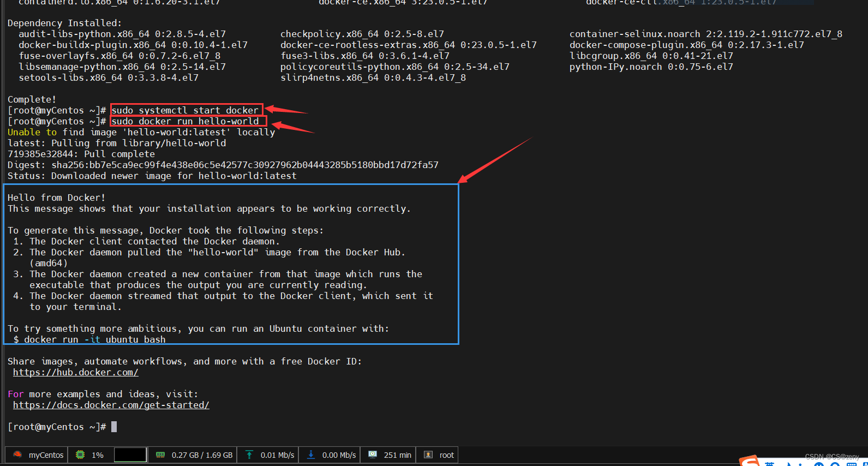Click step 3 'daemon created a new container' line
868x466 pixels.
[218, 274]
